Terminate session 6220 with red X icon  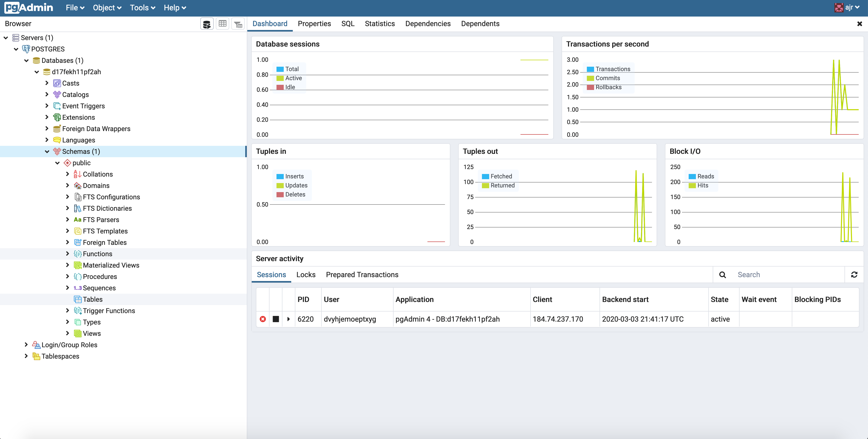263,319
